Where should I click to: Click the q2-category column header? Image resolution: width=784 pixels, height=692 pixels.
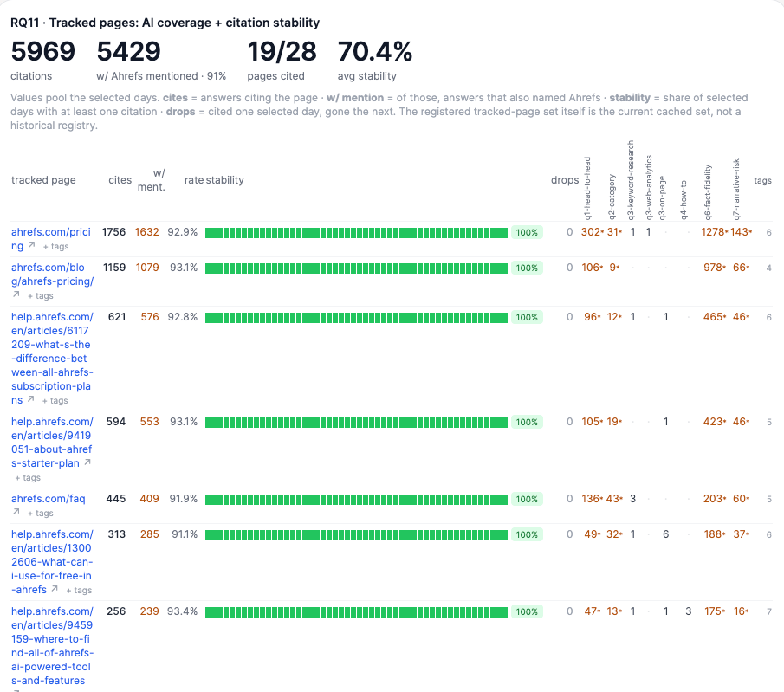[x=612, y=197]
